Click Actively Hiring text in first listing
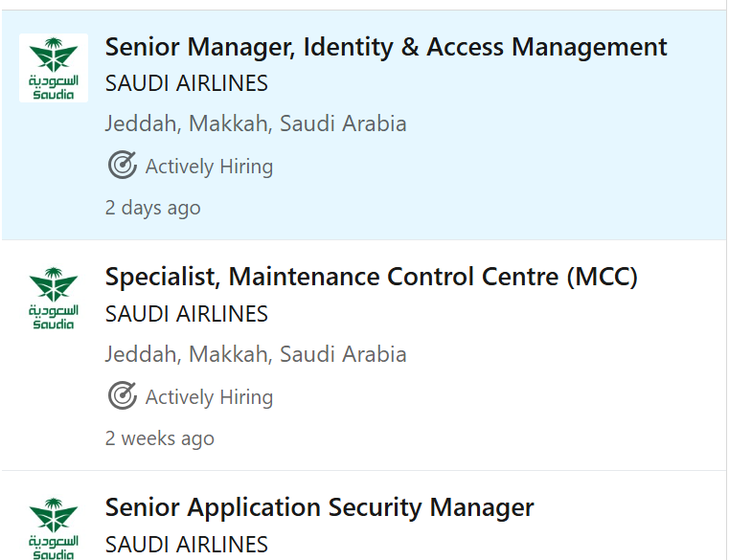The width and height of the screenshot is (729, 560). [x=209, y=167]
